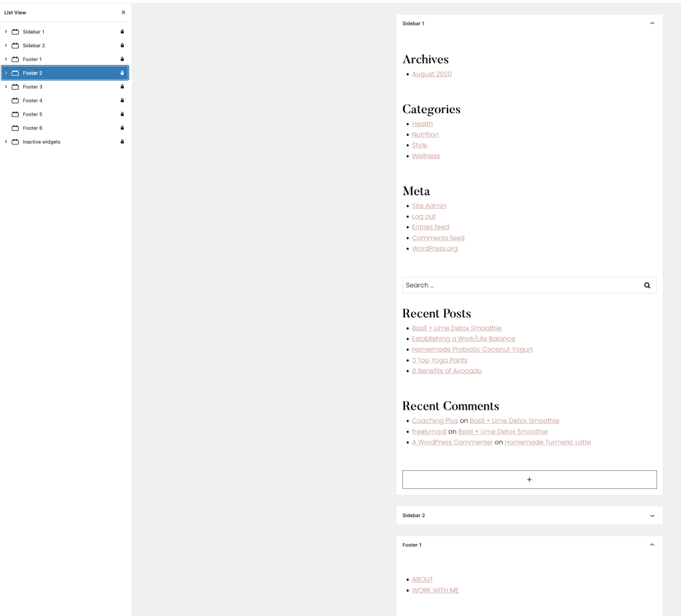Image resolution: width=681 pixels, height=616 pixels.
Task: Expand Footer 2 tree chevron
Action: point(5,73)
